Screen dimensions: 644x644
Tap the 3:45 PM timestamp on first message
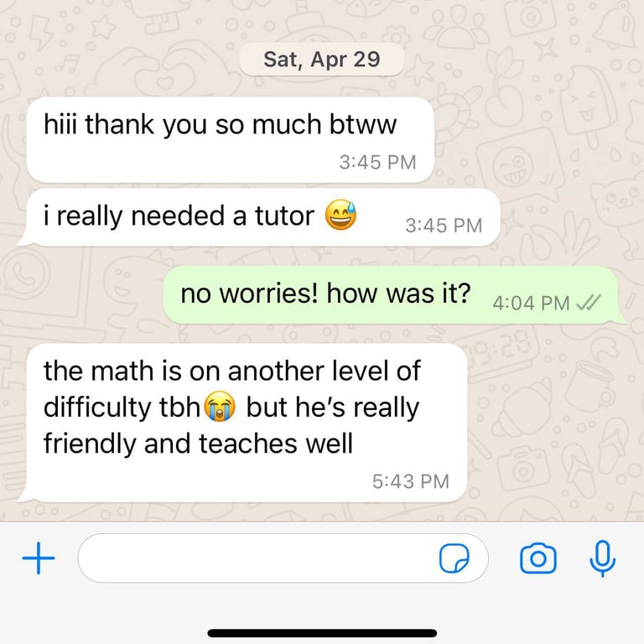pos(378,162)
